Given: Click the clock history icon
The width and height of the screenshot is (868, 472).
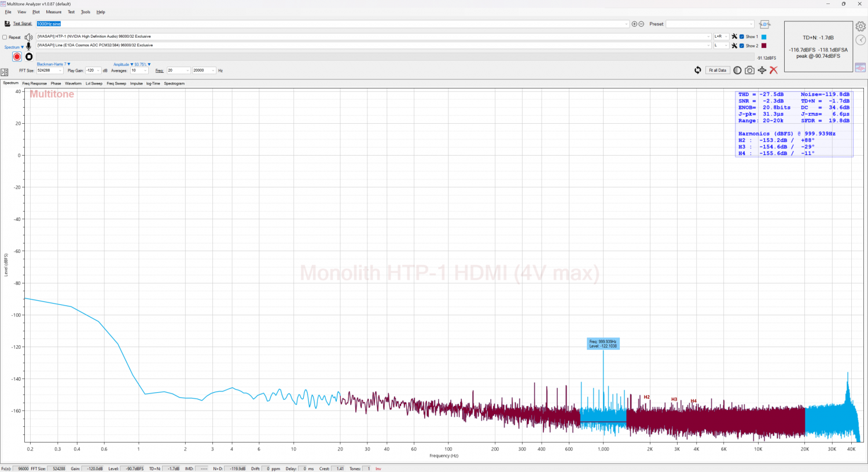Looking at the screenshot, I should pos(860,39).
